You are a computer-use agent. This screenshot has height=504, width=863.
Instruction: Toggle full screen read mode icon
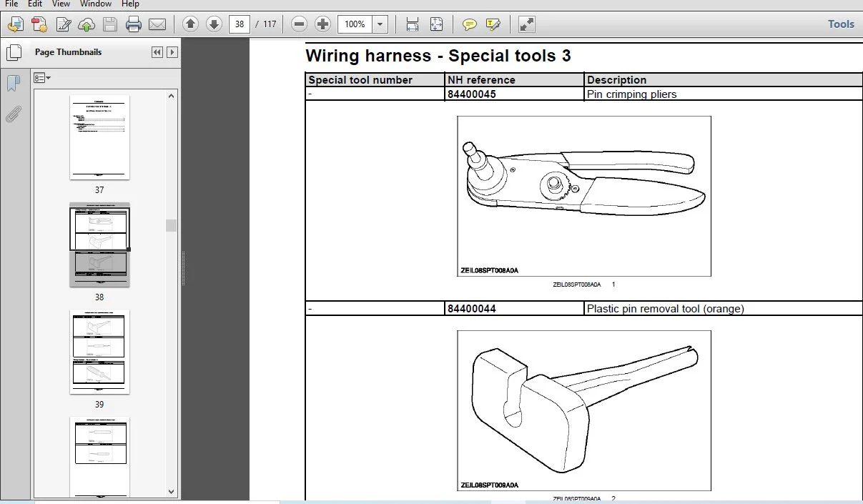tap(527, 24)
